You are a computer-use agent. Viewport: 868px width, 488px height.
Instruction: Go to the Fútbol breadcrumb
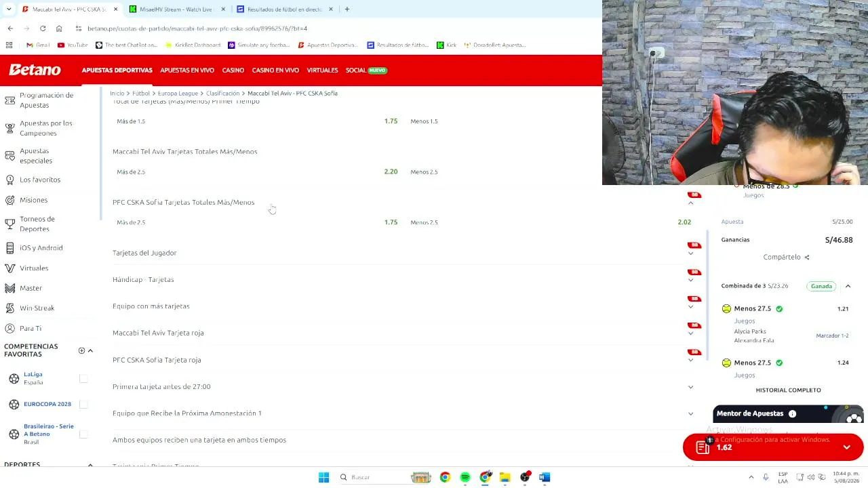[141, 94]
